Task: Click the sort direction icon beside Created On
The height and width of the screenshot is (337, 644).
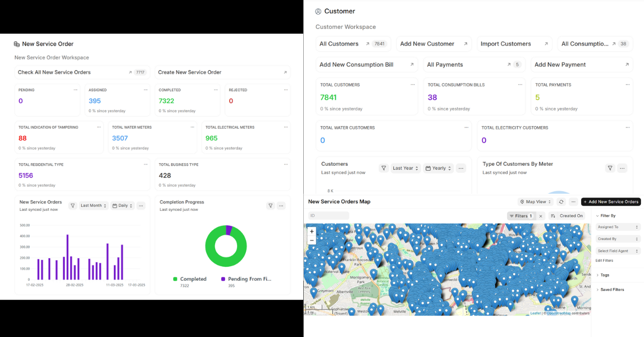Action: click(553, 216)
